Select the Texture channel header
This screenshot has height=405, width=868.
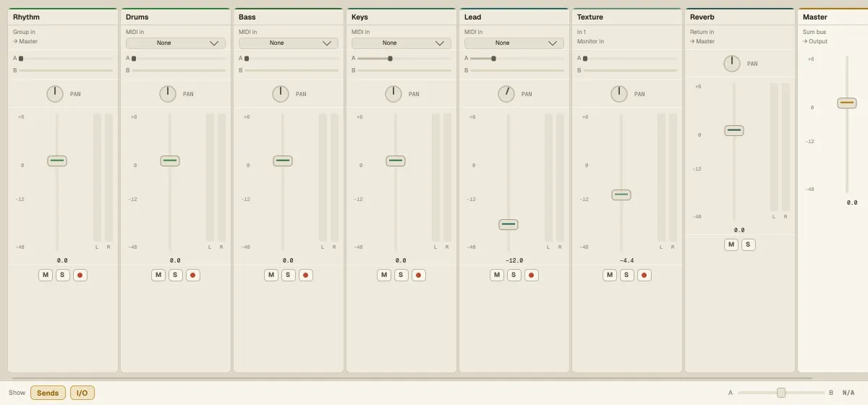627,17
